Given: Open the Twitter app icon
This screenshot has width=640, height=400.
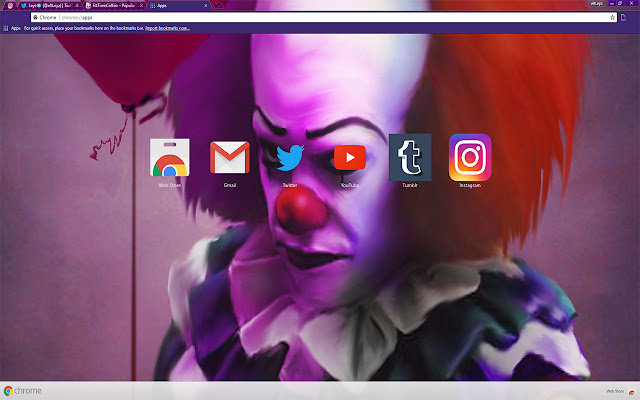Looking at the screenshot, I should (x=290, y=158).
